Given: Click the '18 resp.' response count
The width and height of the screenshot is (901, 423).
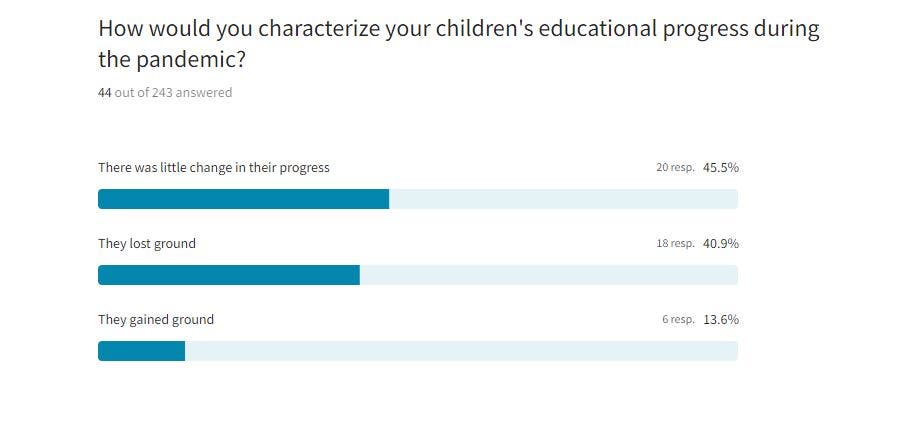Looking at the screenshot, I should pyautogui.click(x=674, y=244).
